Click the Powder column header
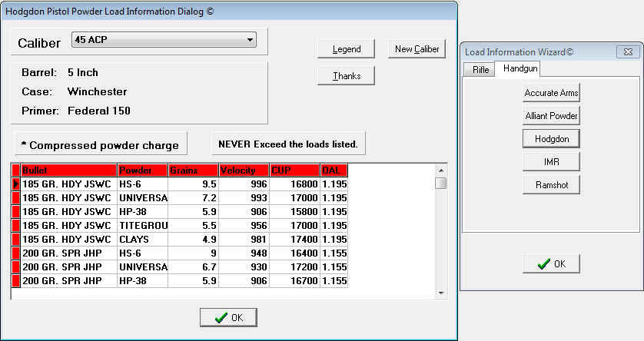Viewport: 644px width, 341px height. (x=143, y=170)
